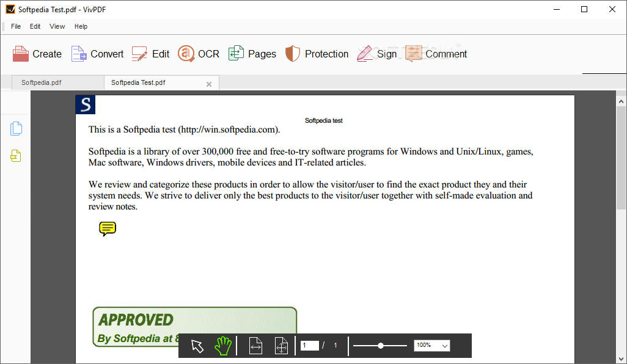Activate the green hand pan tool

[222, 346]
